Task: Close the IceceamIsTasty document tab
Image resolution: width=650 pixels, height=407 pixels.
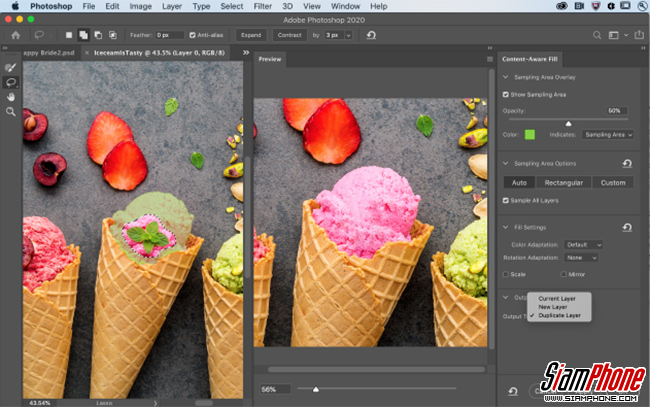Action: (x=87, y=53)
